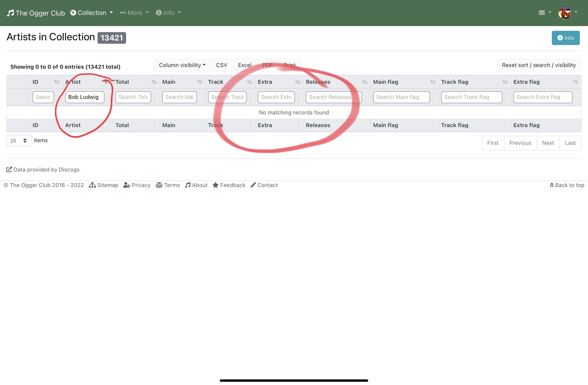The height and width of the screenshot is (385, 588).
Task: Sort by Extra flag arrows icon
Action: pyautogui.click(x=575, y=82)
